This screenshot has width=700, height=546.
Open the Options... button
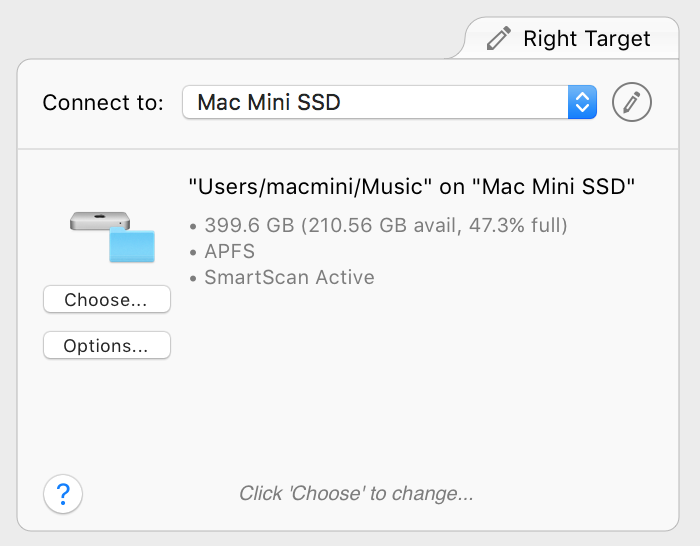point(106,346)
